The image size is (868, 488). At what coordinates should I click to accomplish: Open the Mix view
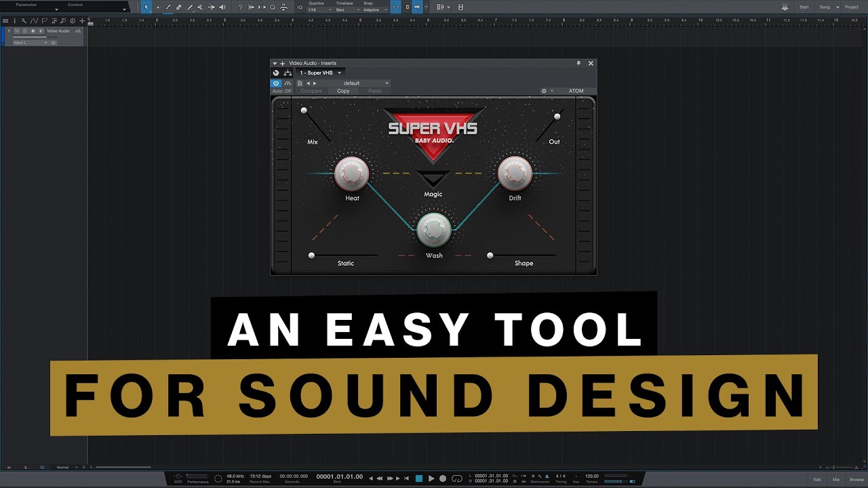coord(836,479)
